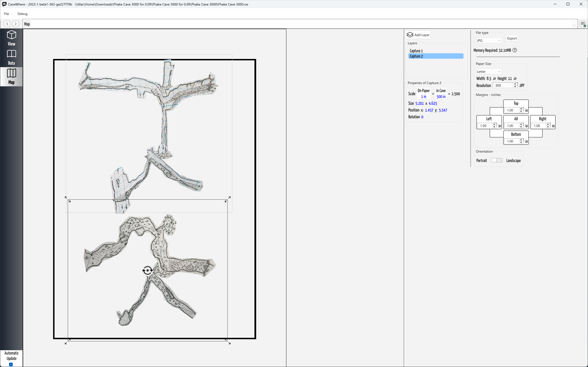Click the Export button
The image size is (588, 367).
point(512,38)
